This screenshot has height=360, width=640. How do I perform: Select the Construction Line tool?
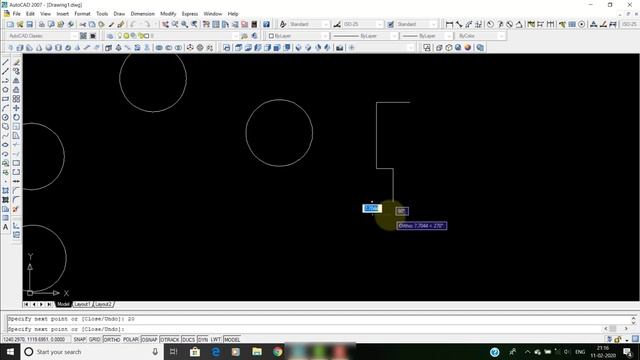[5, 71]
